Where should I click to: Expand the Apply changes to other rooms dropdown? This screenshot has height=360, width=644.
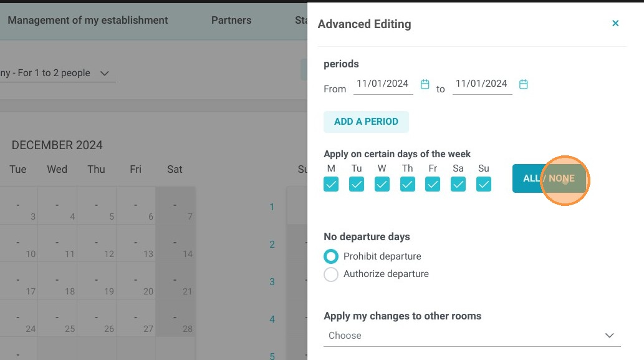472,336
